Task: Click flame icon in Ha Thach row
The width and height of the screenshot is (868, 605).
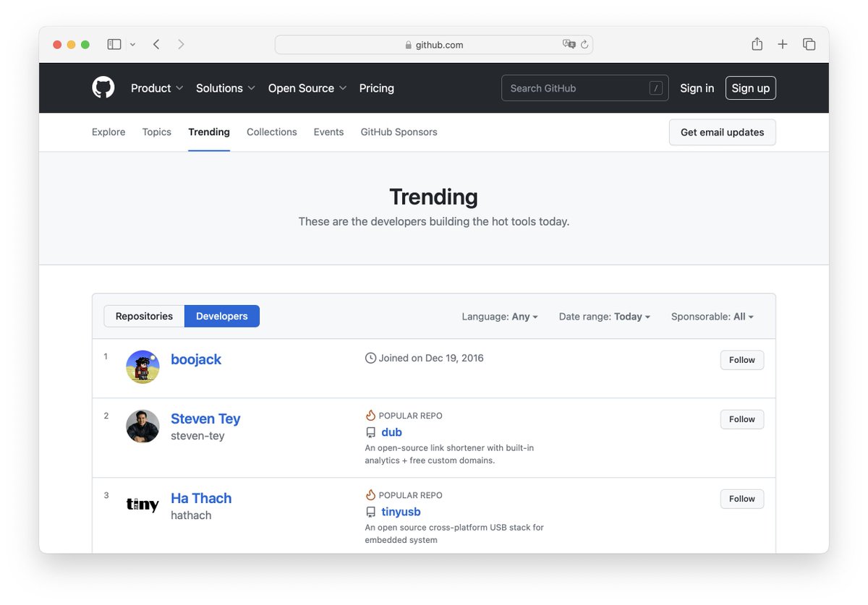Action: pos(370,495)
